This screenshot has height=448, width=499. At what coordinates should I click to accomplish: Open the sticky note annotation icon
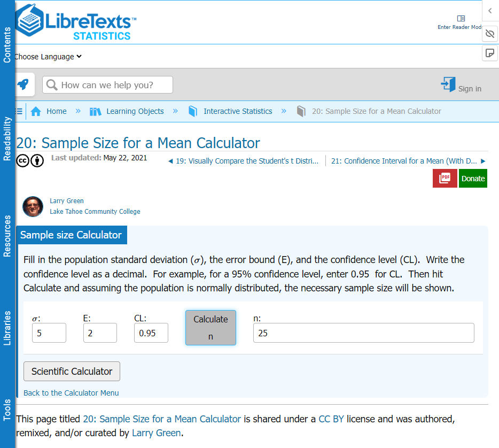[490, 53]
